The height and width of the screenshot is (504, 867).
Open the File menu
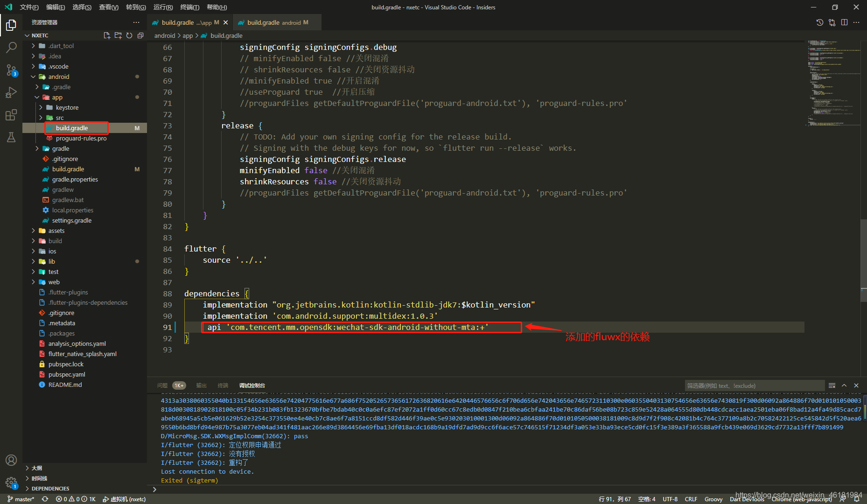point(29,7)
